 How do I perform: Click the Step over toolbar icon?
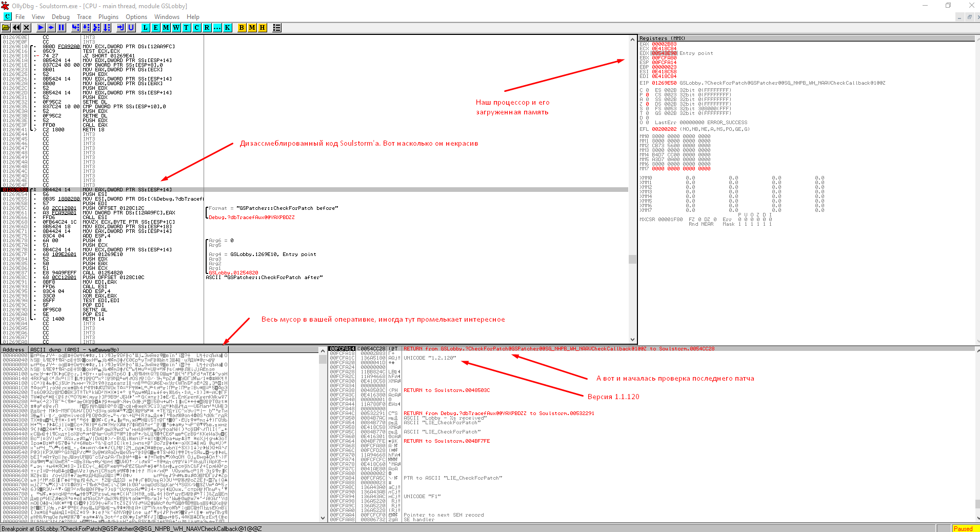tap(86, 28)
